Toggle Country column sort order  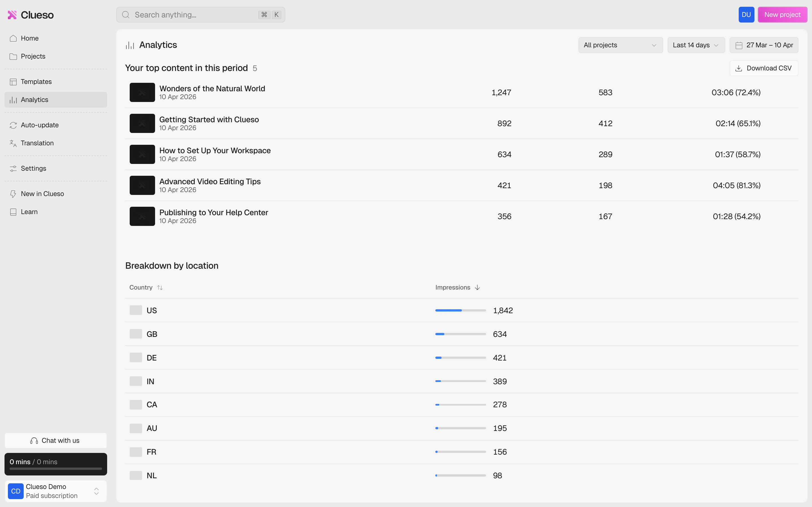[160, 288]
